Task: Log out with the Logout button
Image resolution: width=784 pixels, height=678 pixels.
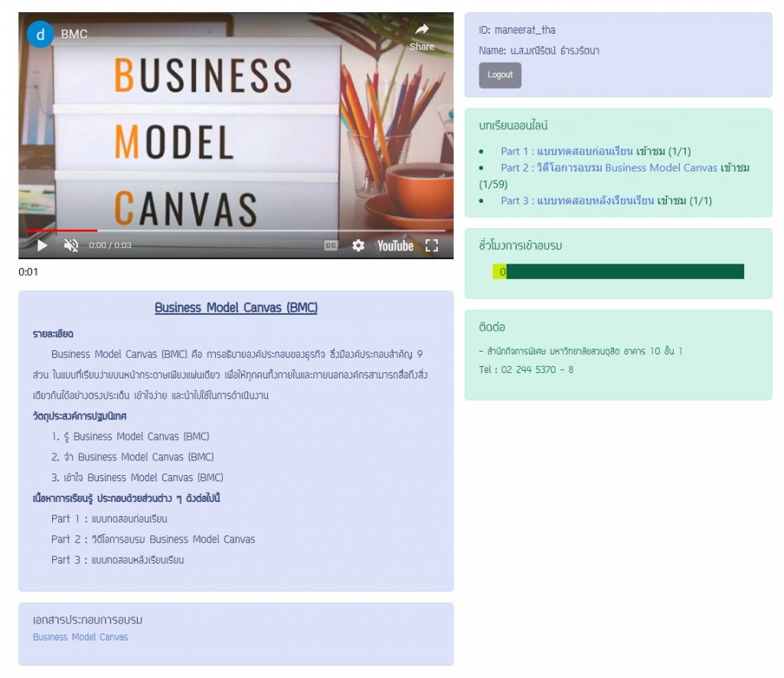Action: (500, 75)
